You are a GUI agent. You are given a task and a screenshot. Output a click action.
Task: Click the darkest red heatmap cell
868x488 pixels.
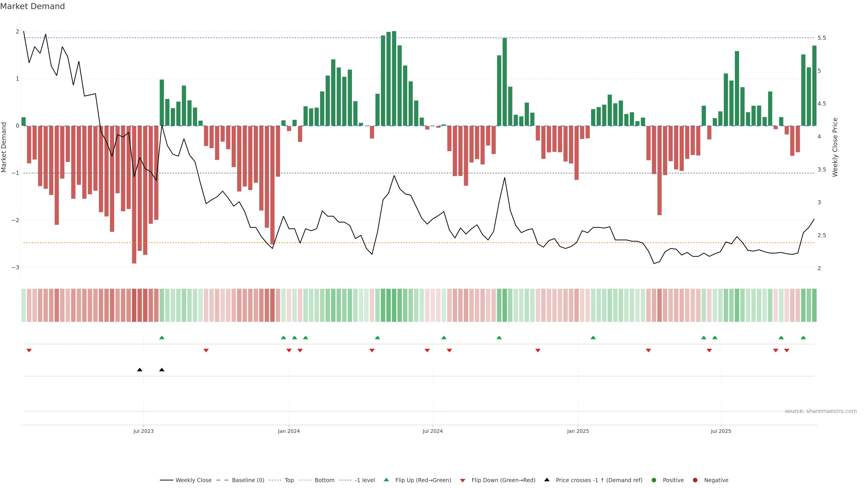134,305
